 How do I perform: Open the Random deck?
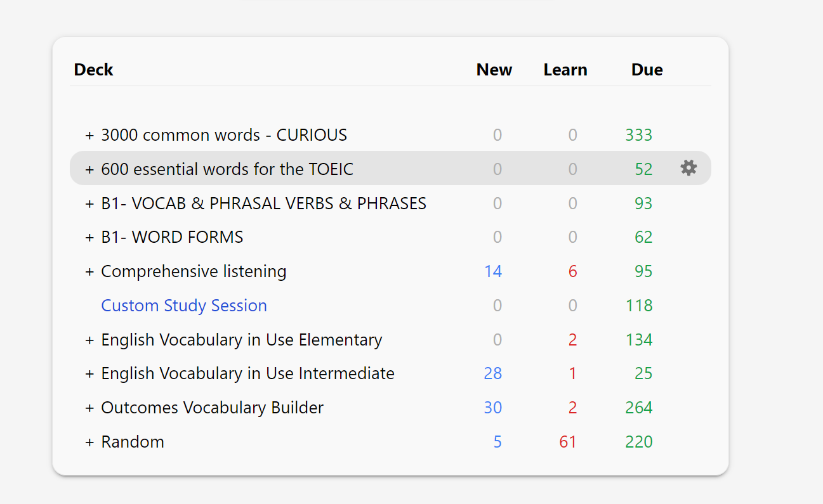pyautogui.click(x=133, y=442)
